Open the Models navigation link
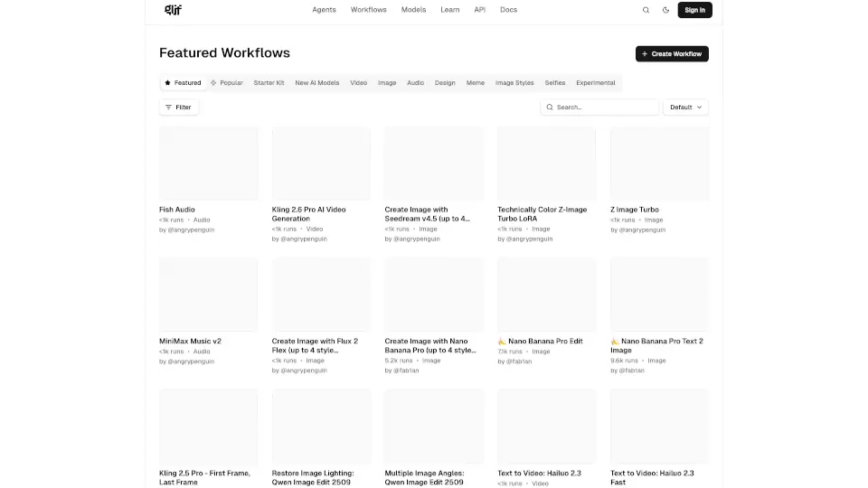The image size is (868, 488). (413, 10)
